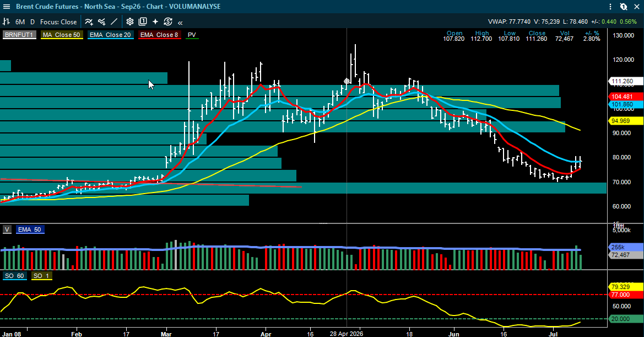The height and width of the screenshot is (337, 644).
Task: Click the V: 75,239 volume readout
Action: click(x=546, y=22)
